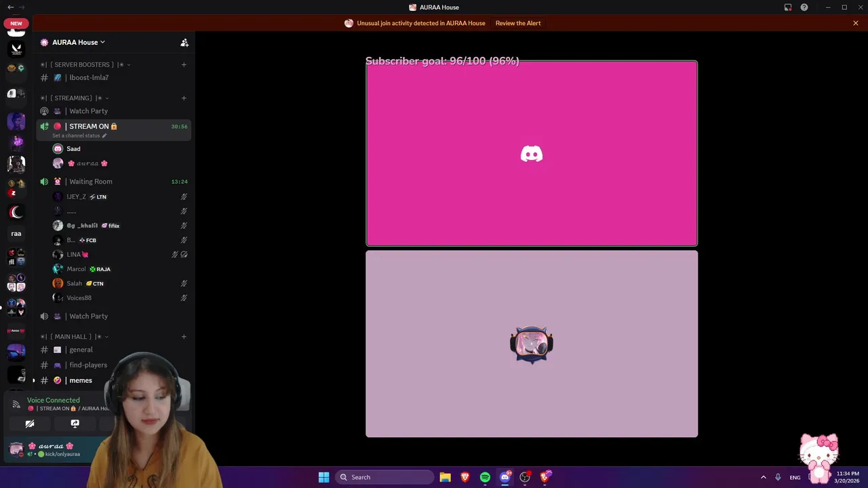Edit channel status pencil under STREAM ON
The height and width of the screenshot is (488, 868).
(x=104, y=136)
